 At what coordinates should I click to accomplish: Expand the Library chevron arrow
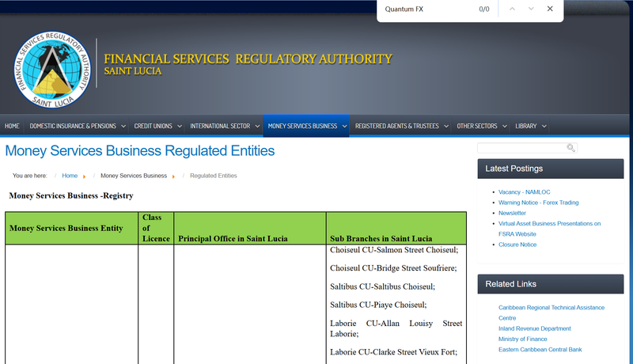544,127
